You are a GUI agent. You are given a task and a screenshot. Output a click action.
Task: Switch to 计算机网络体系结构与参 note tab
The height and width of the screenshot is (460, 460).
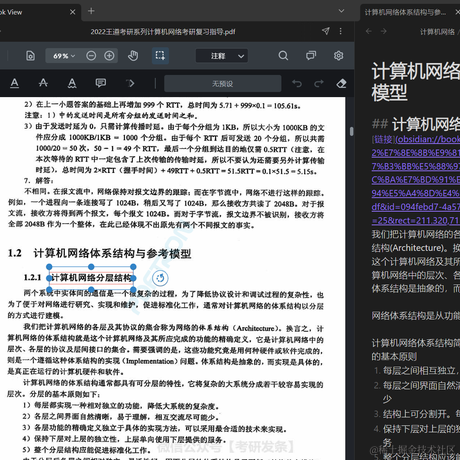405,12
